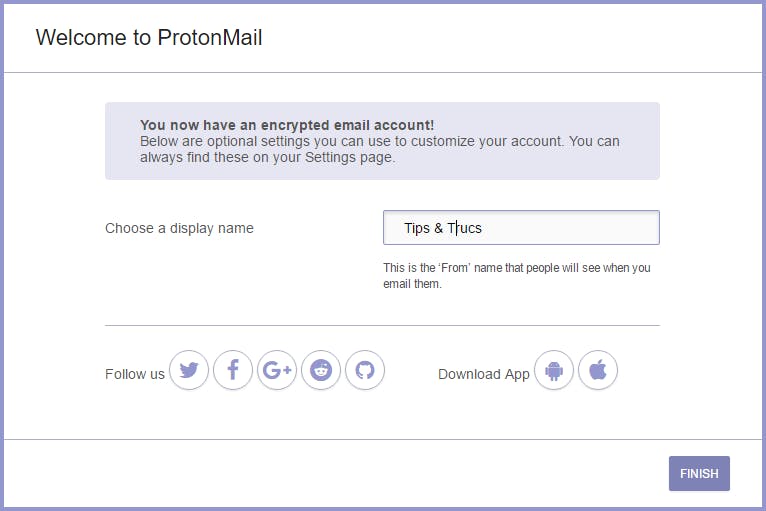The width and height of the screenshot is (766, 511).
Task: Click the word 'Tips' in the name field
Action: (x=417, y=228)
